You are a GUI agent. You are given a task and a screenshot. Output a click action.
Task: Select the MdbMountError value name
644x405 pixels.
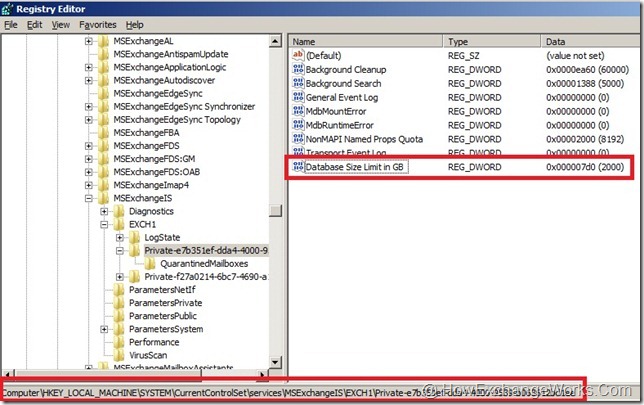coord(336,111)
